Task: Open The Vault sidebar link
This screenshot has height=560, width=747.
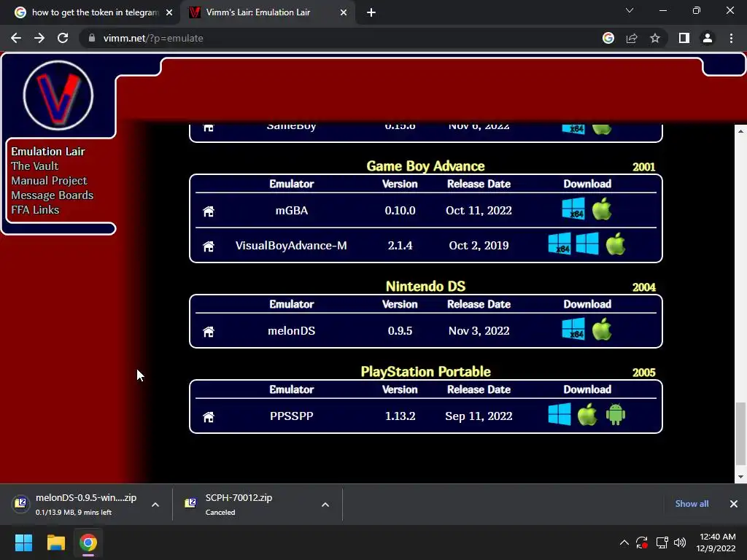Action: pos(35,166)
